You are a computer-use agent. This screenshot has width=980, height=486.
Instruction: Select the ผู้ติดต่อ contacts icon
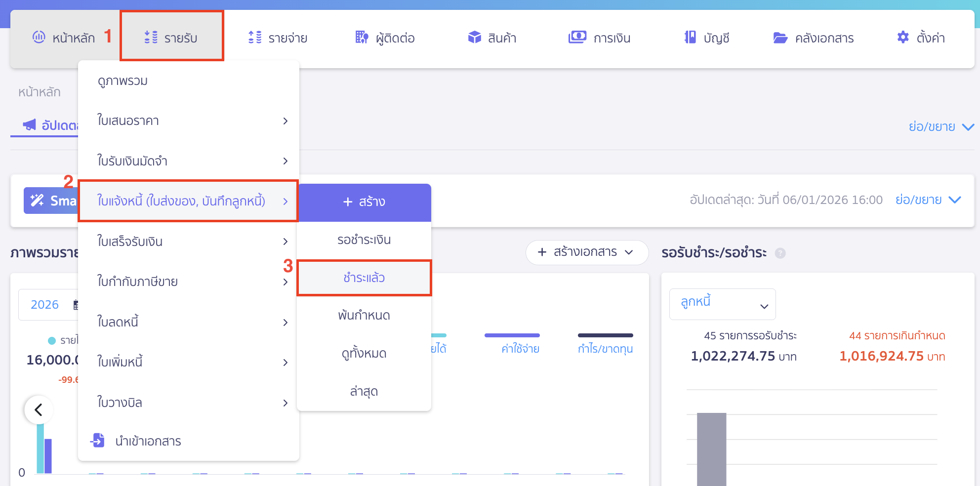pos(361,37)
